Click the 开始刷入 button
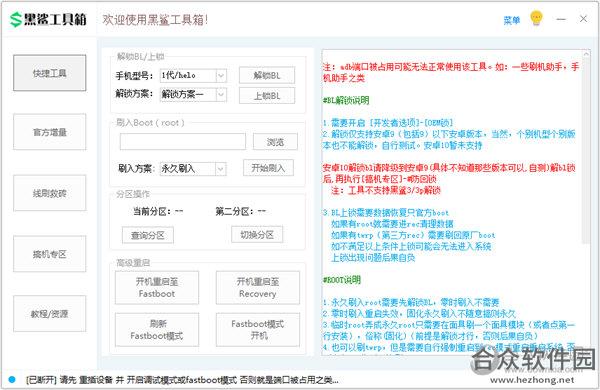 (x=268, y=168)
